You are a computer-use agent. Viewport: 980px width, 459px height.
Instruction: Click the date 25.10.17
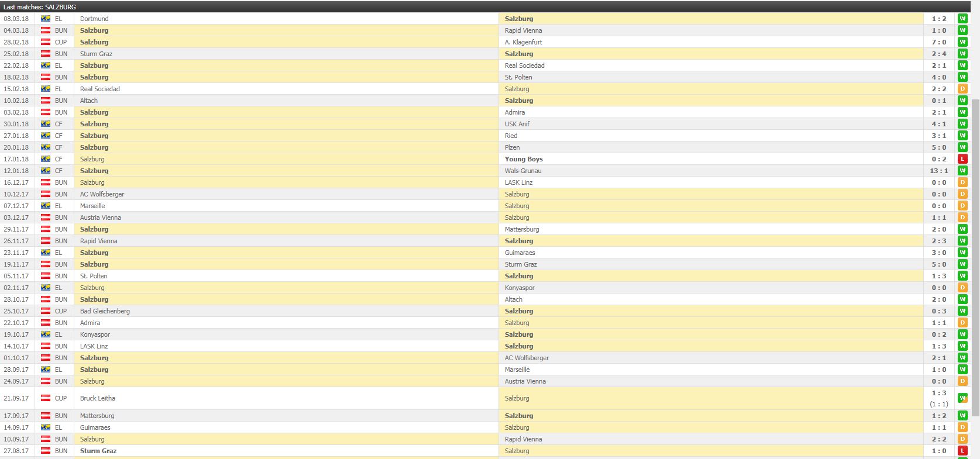pyautogui.click(x=16, y=311)
